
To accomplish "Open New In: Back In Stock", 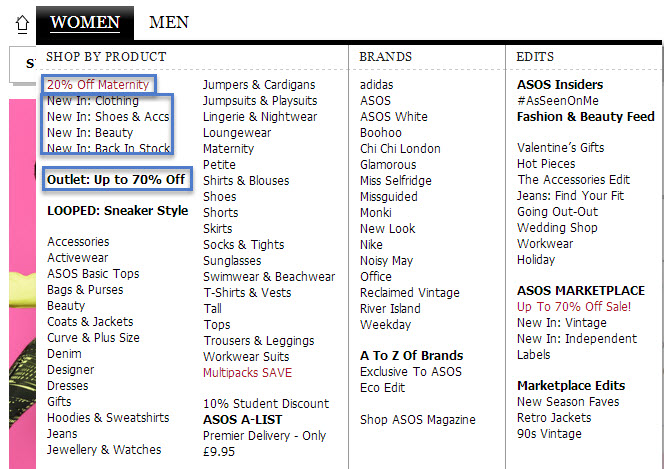I will tap(108, 148).
